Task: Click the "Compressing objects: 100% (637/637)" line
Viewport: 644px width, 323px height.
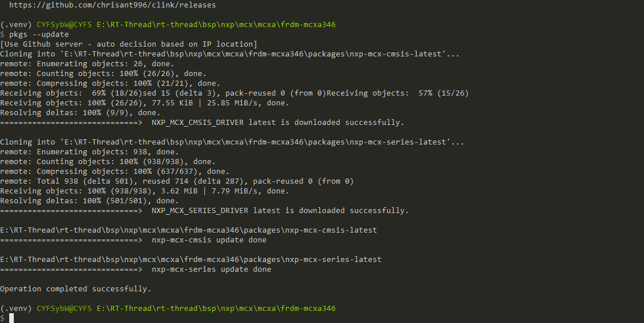Action: coord(115,171)
